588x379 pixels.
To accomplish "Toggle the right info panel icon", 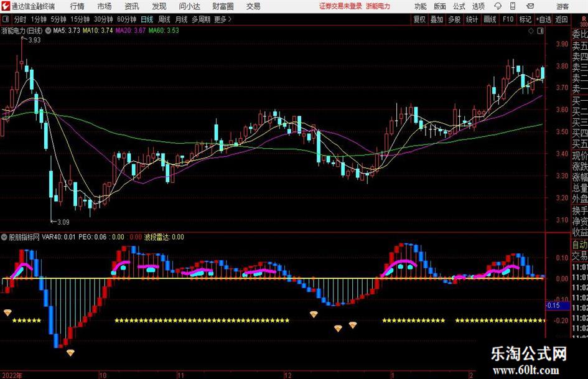I will (x=540, y=31).
